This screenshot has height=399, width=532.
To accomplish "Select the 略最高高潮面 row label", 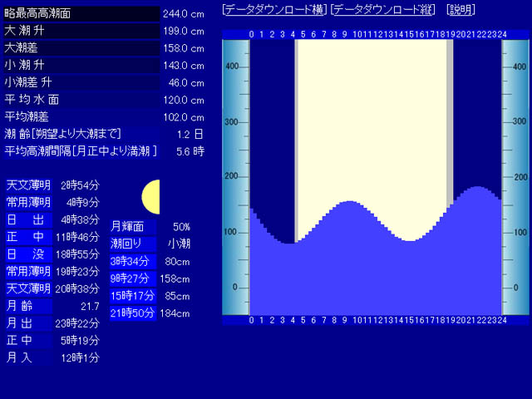I will pyautogui.click(x=81, y=13).
